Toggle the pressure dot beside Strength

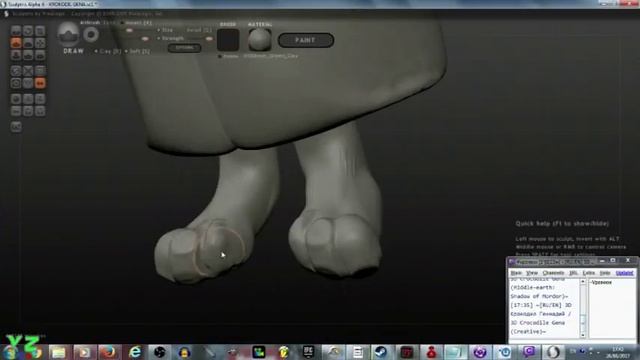[159, 38]
